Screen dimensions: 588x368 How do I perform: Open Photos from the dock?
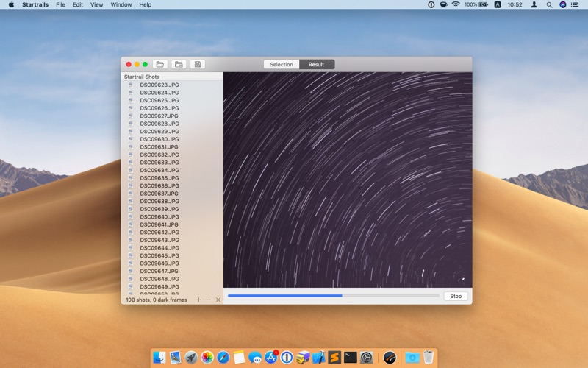coord(207,357)
